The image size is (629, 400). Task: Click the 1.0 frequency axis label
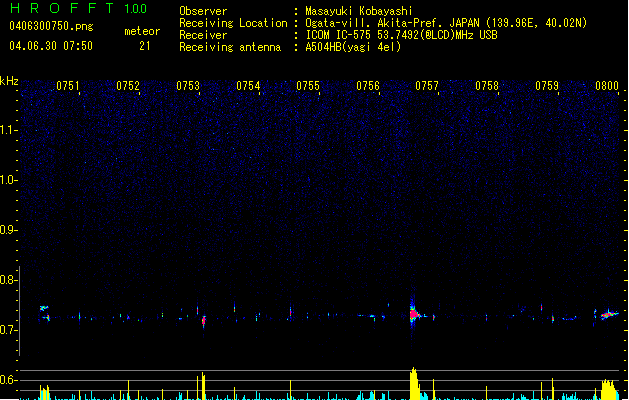pos(7,180)
